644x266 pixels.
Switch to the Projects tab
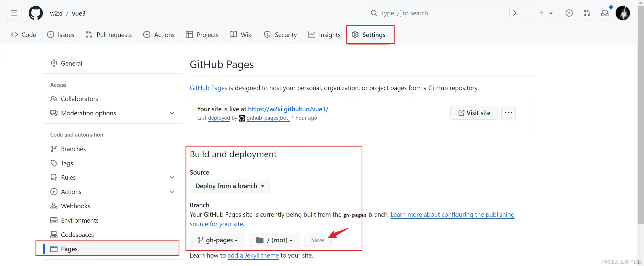pos(202,35)
